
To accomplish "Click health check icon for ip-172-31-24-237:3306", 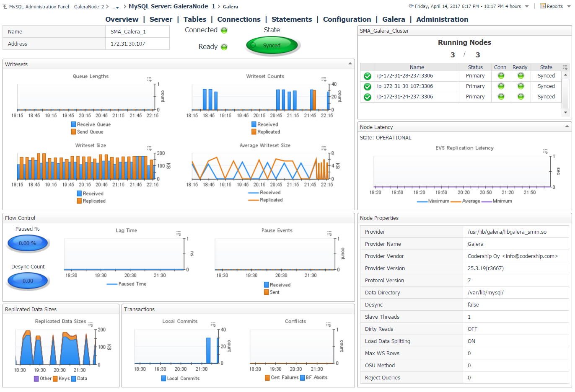I will [x=368, y=97].
